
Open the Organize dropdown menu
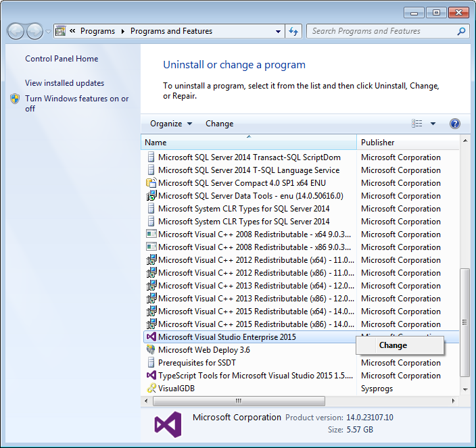click(171, 124)
